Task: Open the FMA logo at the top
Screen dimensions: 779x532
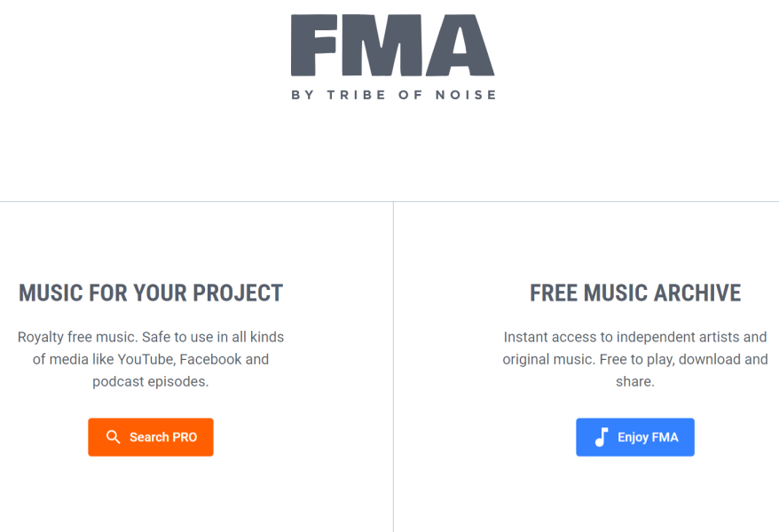Action: (393, 57)
